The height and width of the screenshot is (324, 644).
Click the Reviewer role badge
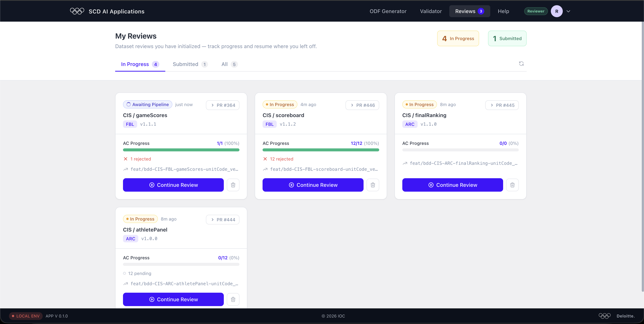point(536,11)
